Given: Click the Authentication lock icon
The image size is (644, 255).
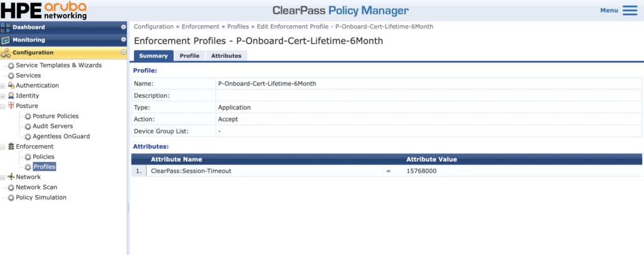Looking at the screenshot, I should click(x=11, y=86).
